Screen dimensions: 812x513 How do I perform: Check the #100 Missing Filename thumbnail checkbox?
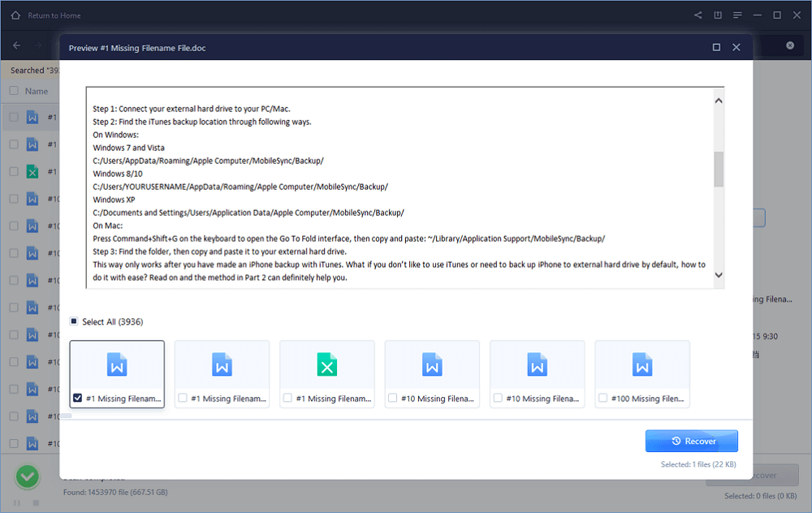pos(603,398)
